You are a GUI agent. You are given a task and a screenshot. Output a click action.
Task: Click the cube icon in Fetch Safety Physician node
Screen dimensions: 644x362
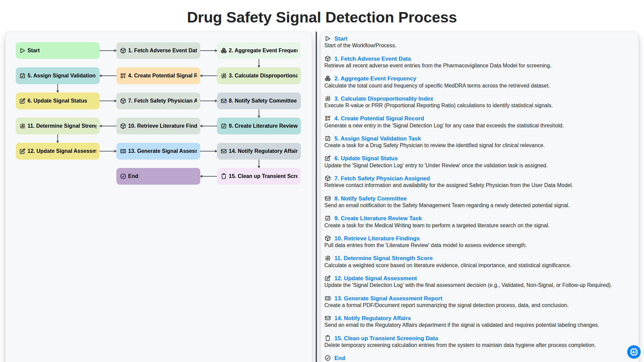(x=123, y=101)
